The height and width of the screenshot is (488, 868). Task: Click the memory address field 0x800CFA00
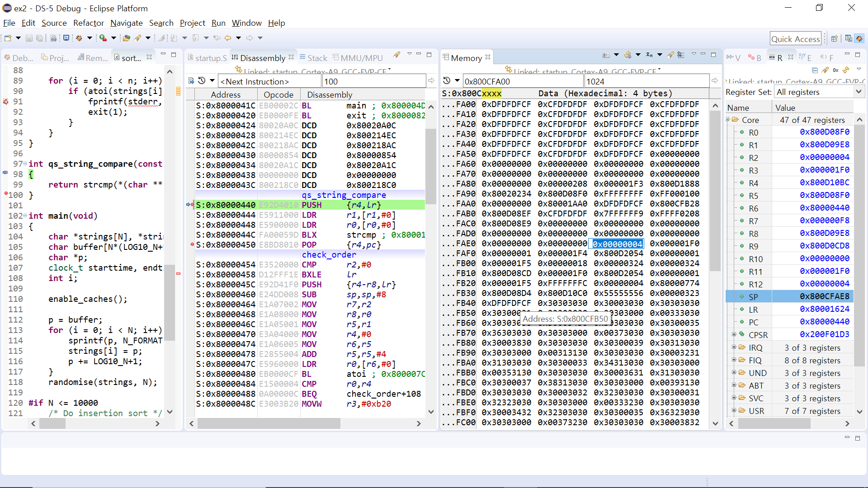(x=523, y=81)
